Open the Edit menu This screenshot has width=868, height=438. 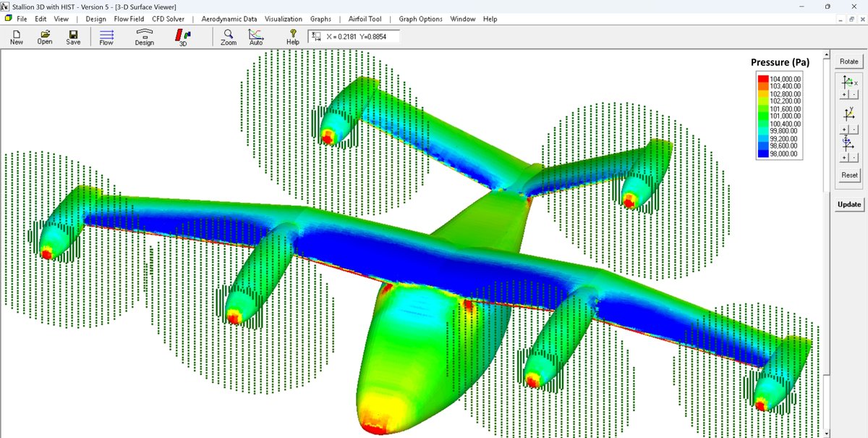click(41, 19)
